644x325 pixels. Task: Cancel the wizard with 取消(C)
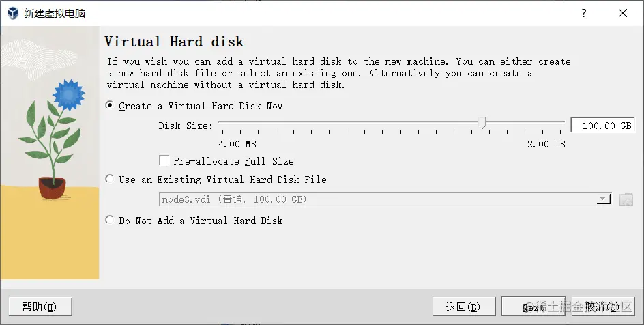click(602, 307)
